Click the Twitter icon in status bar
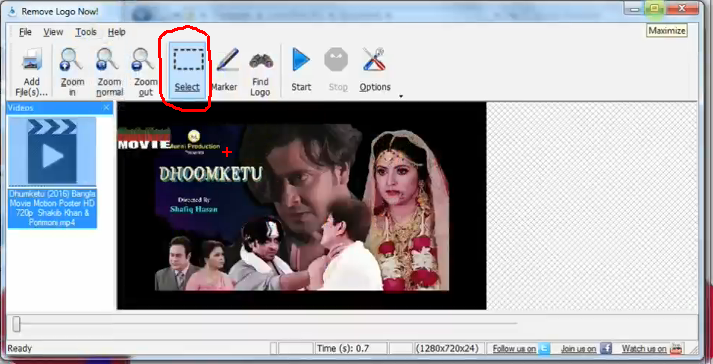This screenshot has width=713, height=364. (544, 349)
